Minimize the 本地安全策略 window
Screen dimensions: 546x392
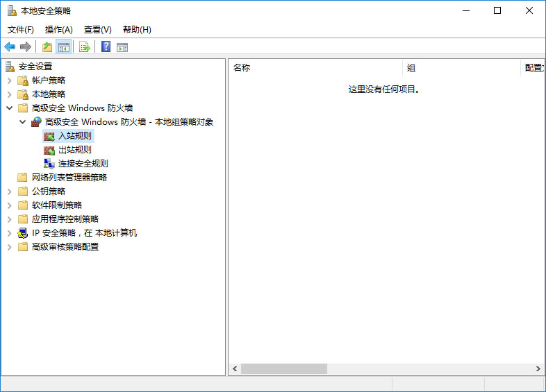coord(466,11)
